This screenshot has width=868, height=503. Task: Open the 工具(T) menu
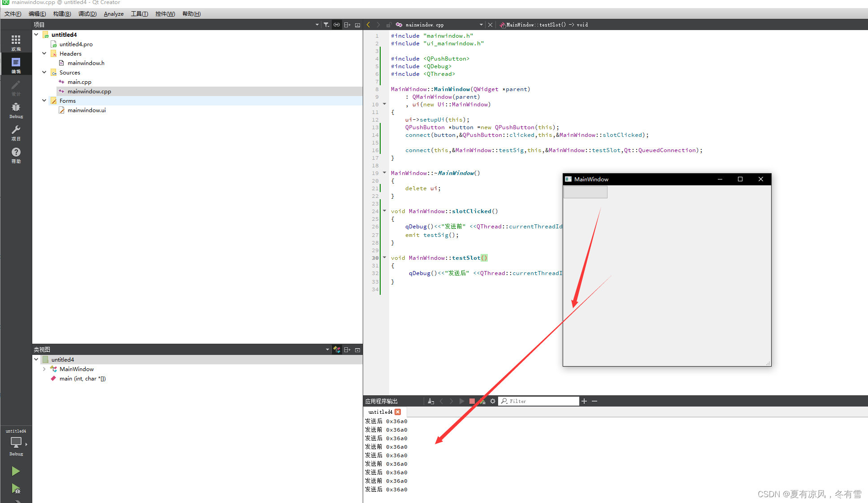pos(139,14)
